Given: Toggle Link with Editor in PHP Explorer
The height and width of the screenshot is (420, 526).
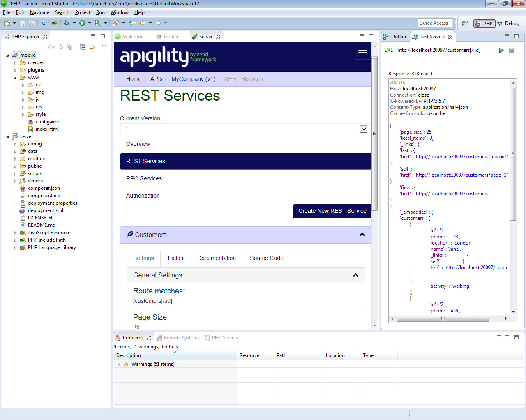Looking at the screenshot, I should [92, 47].
